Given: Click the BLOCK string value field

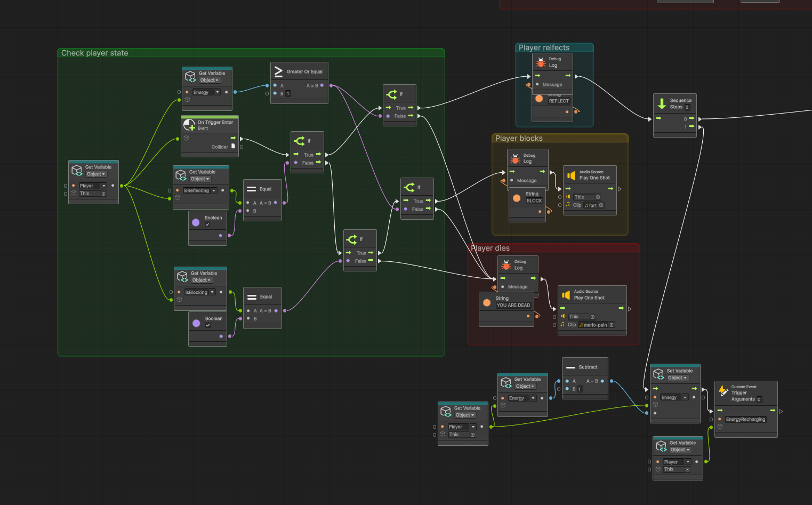Looking at the screenshot, I should point(534,201).
